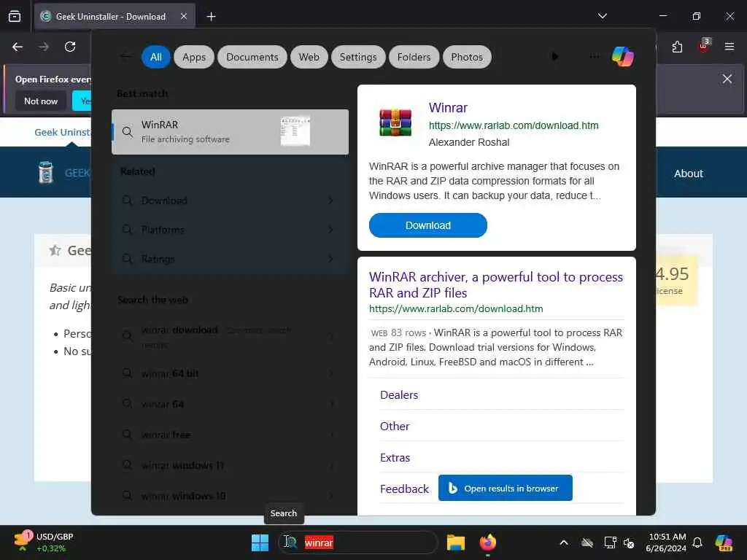Screen dimensions: 747x560
Task: Expand the Ratings related search arrow
Action: [x=330, y=259]
